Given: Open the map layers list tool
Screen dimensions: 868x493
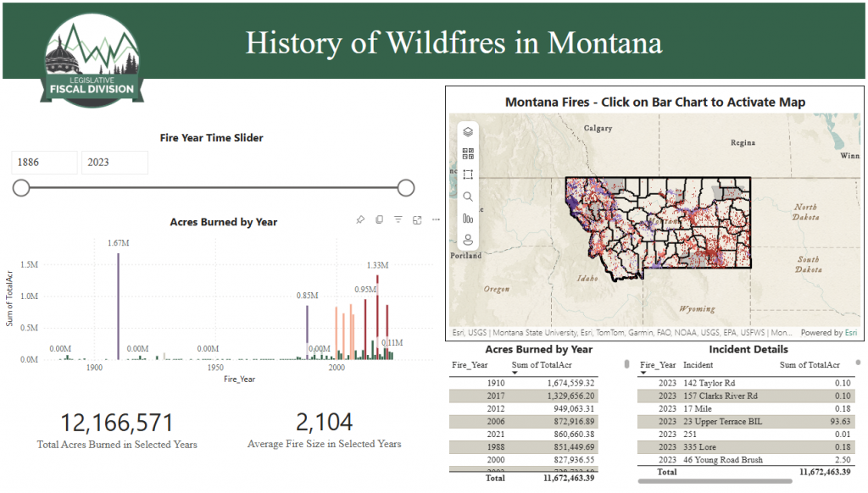Looking at the screenshot, I should (468, 132).
